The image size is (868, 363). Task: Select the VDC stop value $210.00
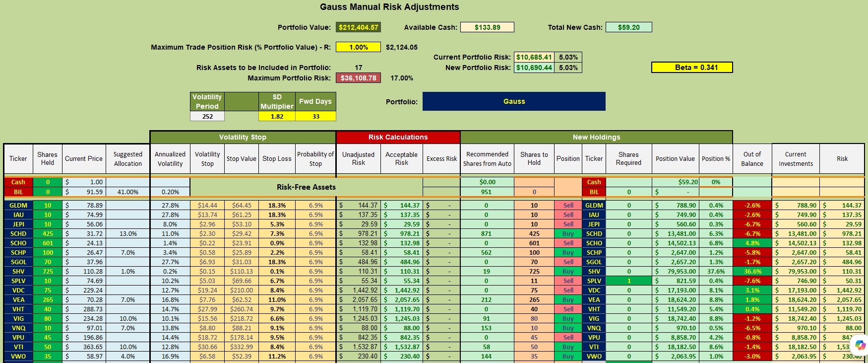point(242,290)
